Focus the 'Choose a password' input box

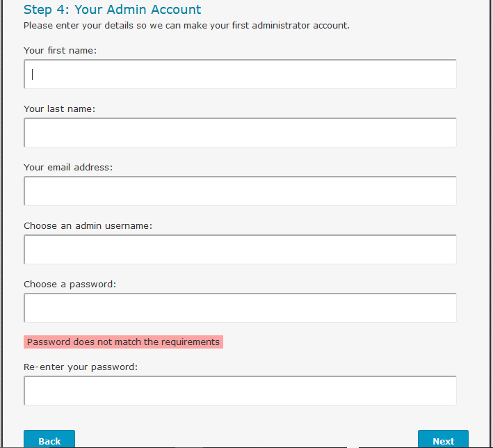[x=240, y=308]
